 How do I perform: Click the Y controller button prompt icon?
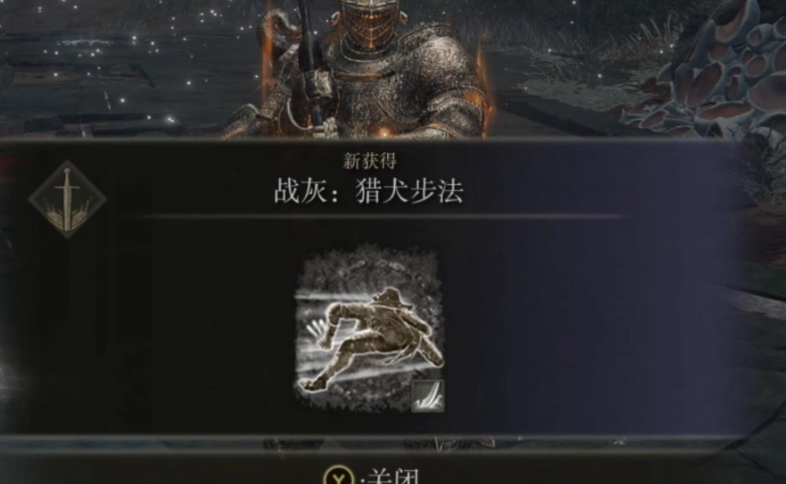coord(339,475)
